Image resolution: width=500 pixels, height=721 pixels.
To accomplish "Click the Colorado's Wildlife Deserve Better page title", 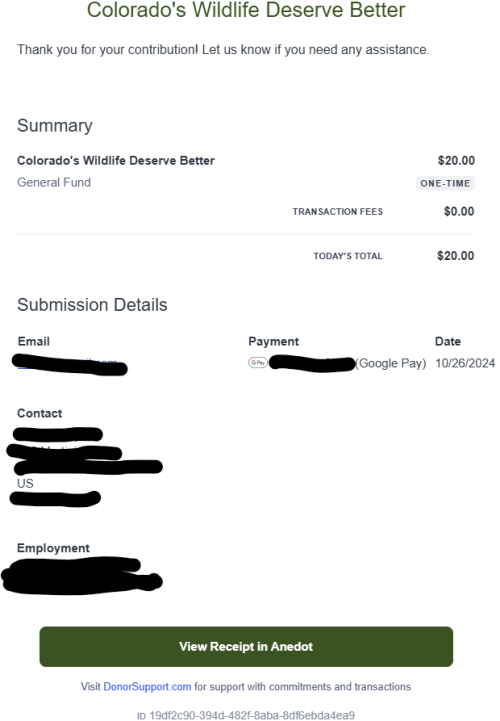I will pos(246,10).
